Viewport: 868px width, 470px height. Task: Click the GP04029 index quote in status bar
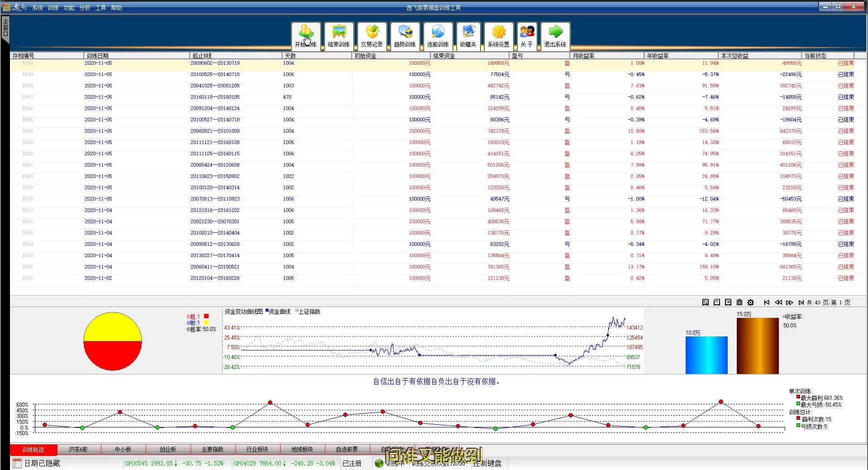click(284, 463)
